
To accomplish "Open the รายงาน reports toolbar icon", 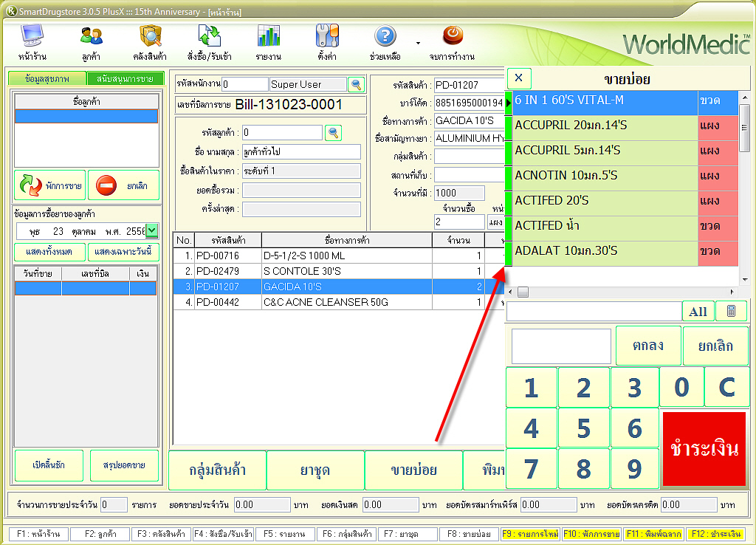I will 269,42.
